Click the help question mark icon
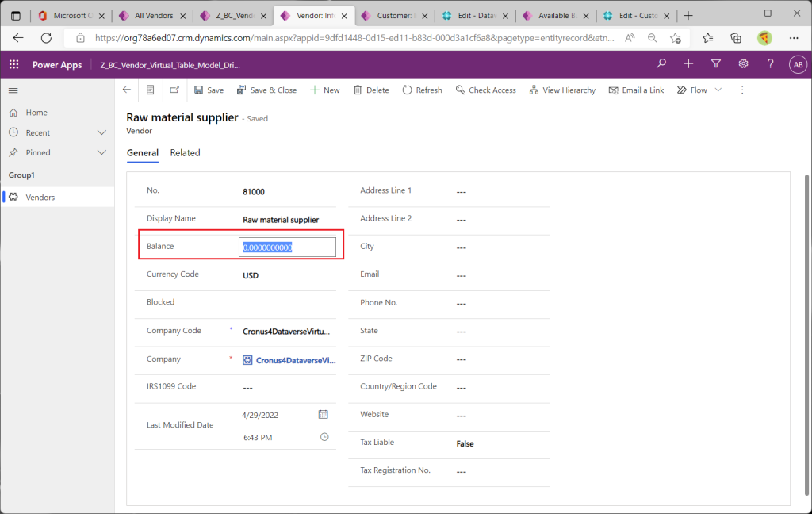 (771, 63)
